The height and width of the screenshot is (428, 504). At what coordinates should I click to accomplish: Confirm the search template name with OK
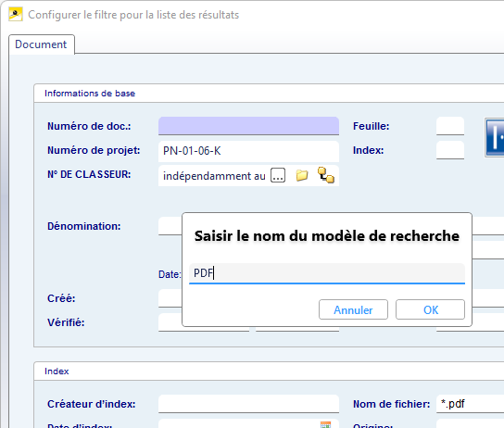click(430, 309)
